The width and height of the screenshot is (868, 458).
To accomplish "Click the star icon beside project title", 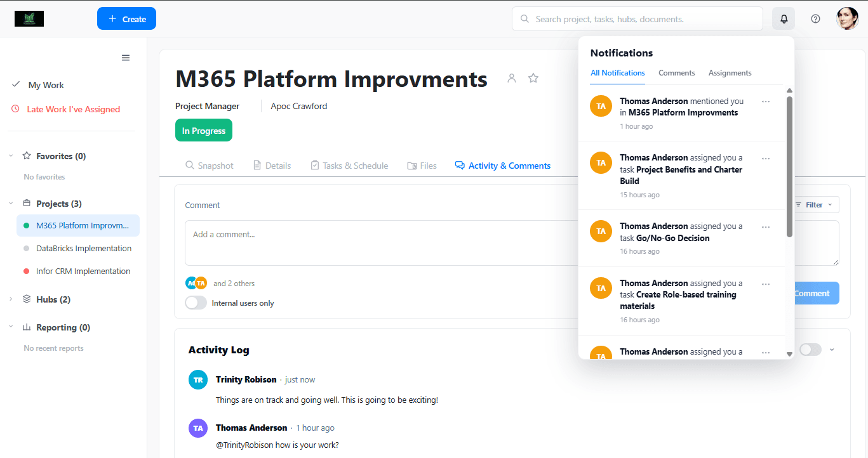I will (533, 78).
